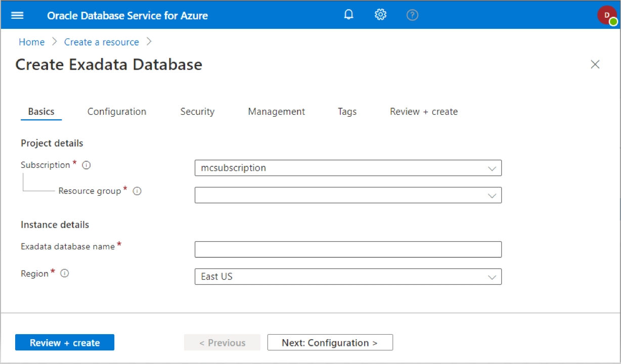Switch to the Configuration tab
Viewport: 621px width, 364px height.
coord(117,112)
